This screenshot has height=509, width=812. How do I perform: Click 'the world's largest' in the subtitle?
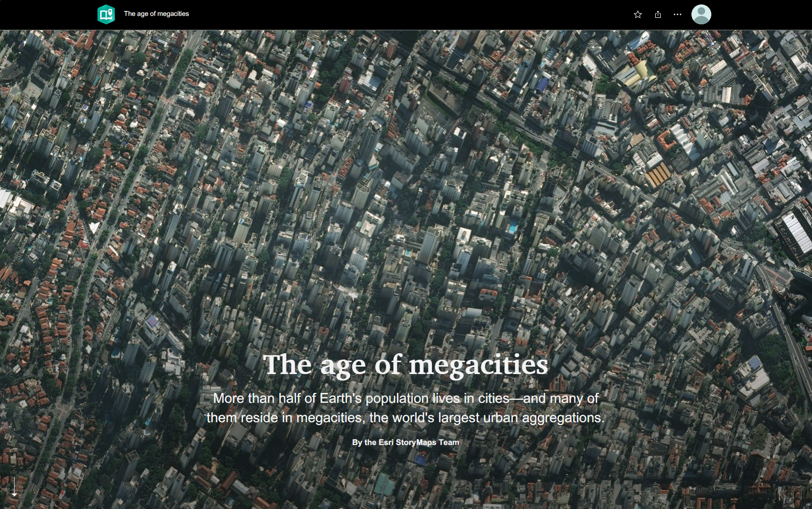pos(425,418)
